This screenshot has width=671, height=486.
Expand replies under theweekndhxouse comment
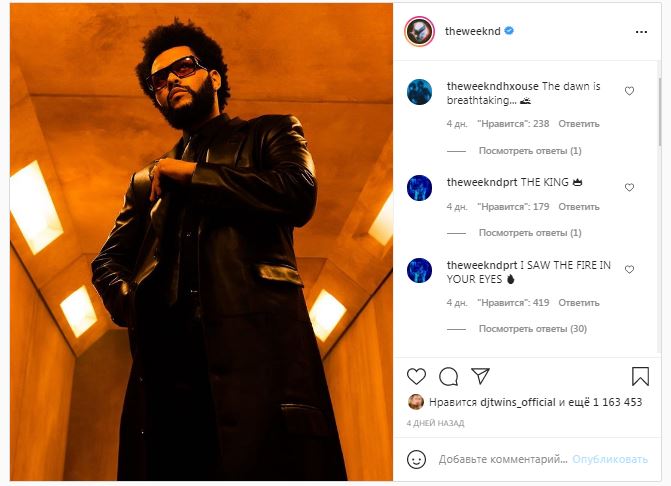530,151
